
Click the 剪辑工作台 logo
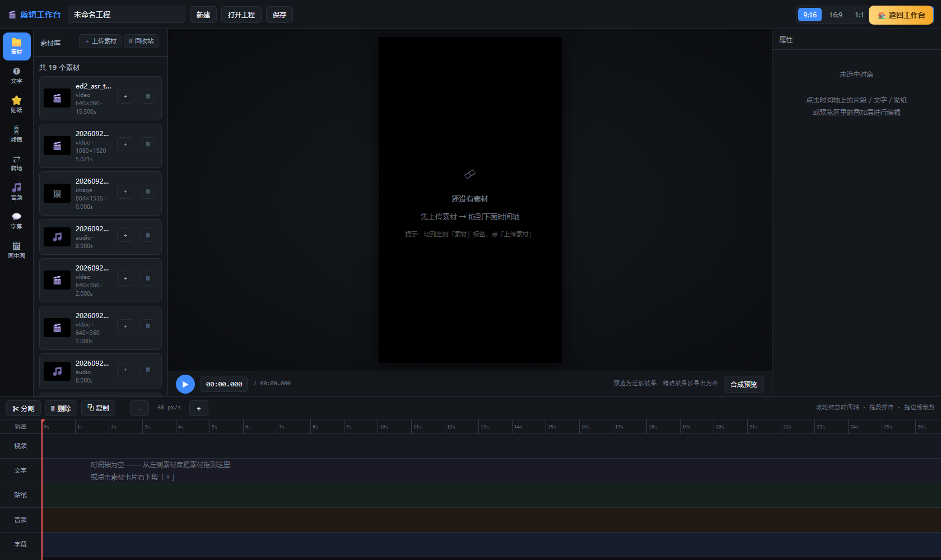point(35,15)
